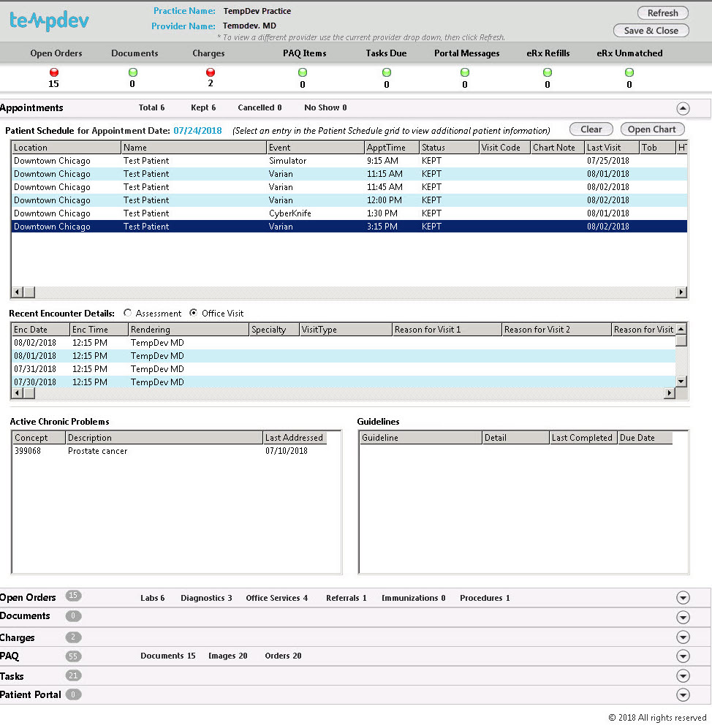
Task: Click the tempdev logo
Action: (x=48, y=20)
